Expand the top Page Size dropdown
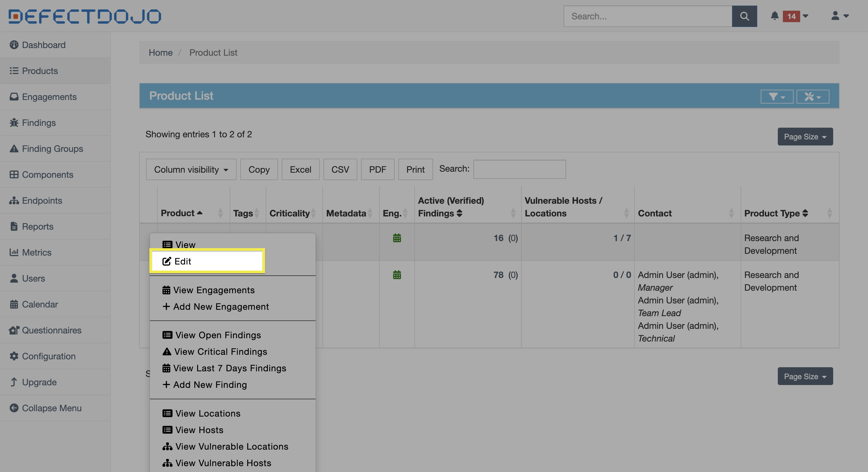Image resolution: width=868 pixels, height=472 pixels. [805, 137]
